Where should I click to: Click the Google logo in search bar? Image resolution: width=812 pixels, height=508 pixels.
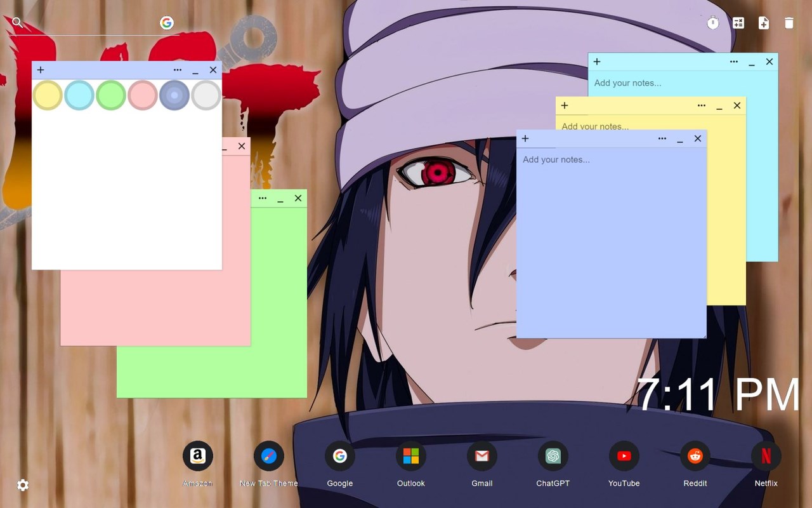[167, 23]
